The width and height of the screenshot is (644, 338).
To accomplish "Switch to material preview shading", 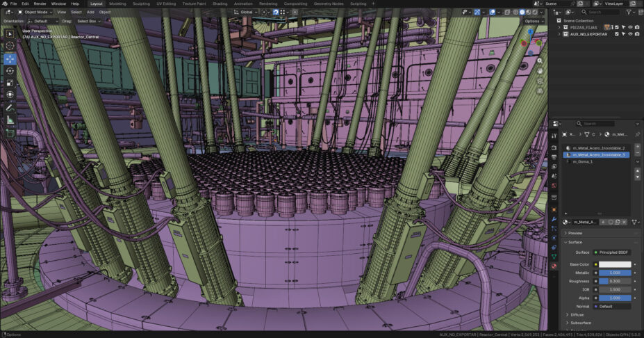I will click(x=529, y=12).
